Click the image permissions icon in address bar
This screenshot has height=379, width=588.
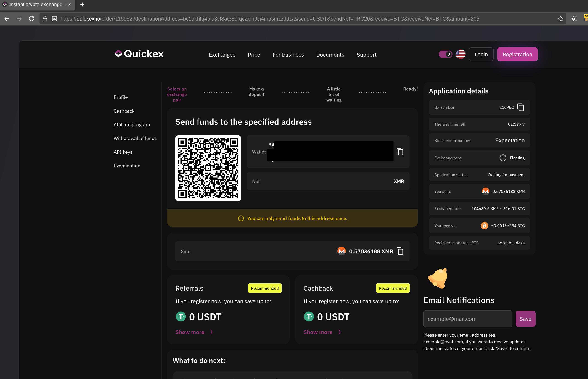54,19
